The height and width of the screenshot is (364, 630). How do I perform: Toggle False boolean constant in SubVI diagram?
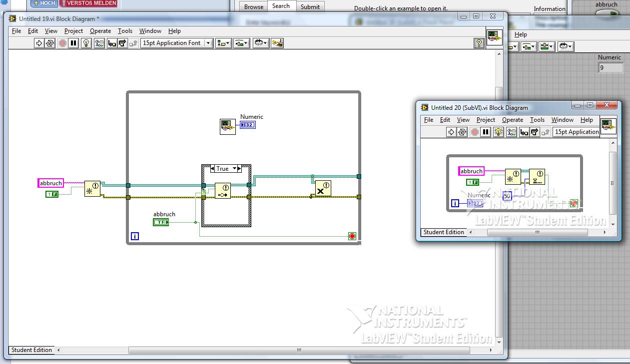pyautogui.click(x=473, y=182)
